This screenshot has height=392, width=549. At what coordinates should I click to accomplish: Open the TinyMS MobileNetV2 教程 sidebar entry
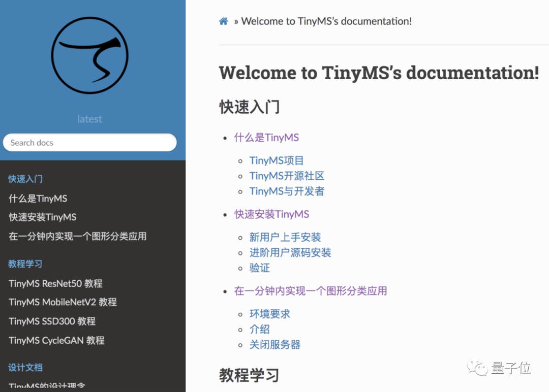pyautogui.click(x=63, y=302)
